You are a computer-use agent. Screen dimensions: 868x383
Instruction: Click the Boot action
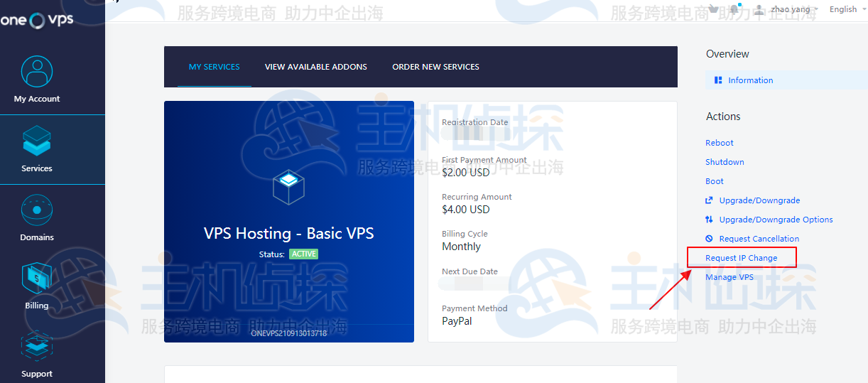(715, 181)
